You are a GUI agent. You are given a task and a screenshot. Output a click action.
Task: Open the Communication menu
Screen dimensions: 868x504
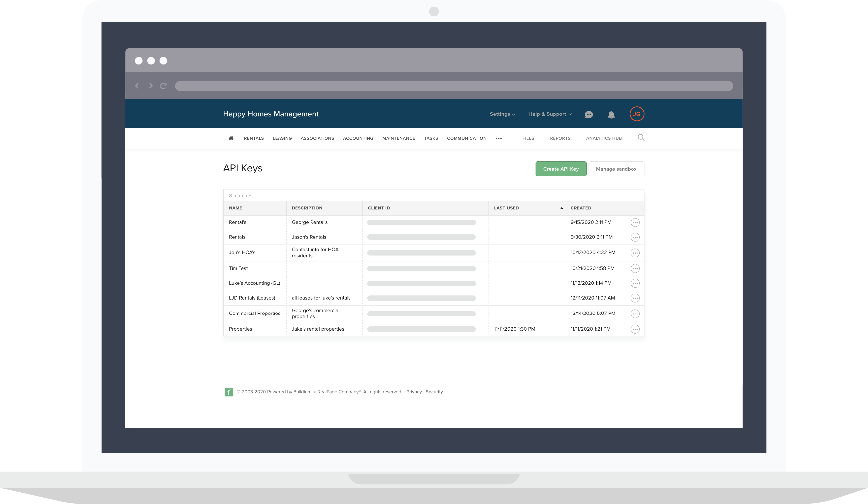point(466,138)
